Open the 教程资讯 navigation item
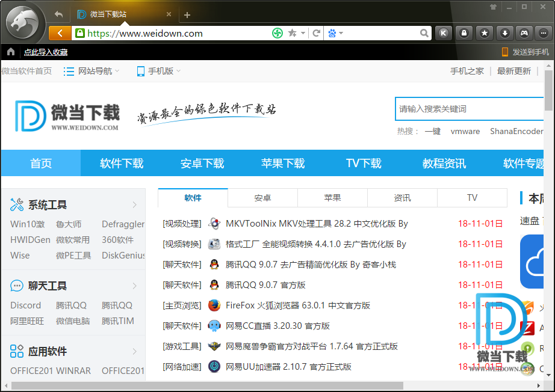555x392 pixels. pos(444,164)
